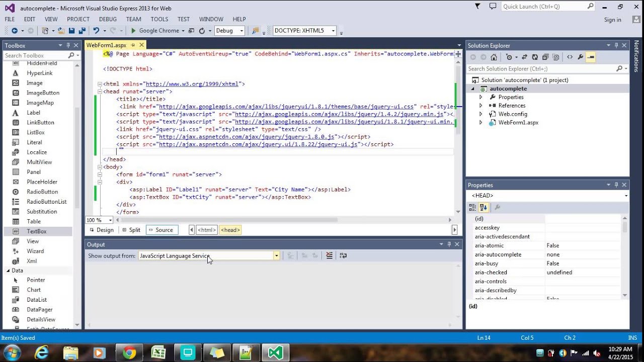Open Excel from Windows taskbar
The image size is (644, 362).
point(158,353)
